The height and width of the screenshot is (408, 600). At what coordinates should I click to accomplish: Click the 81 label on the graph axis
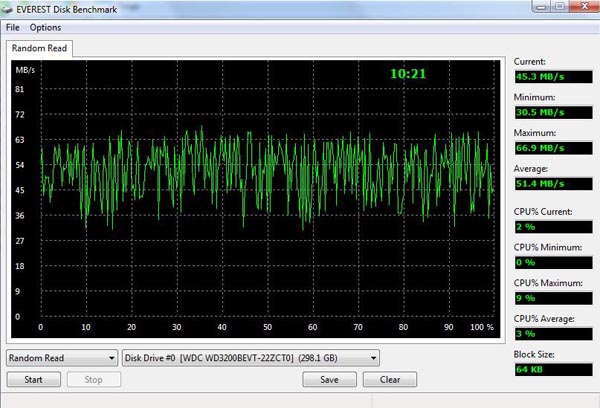(x=20, y=89)
